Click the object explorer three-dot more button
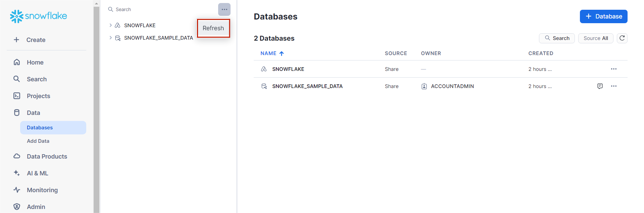 click(x=224, y=9)
